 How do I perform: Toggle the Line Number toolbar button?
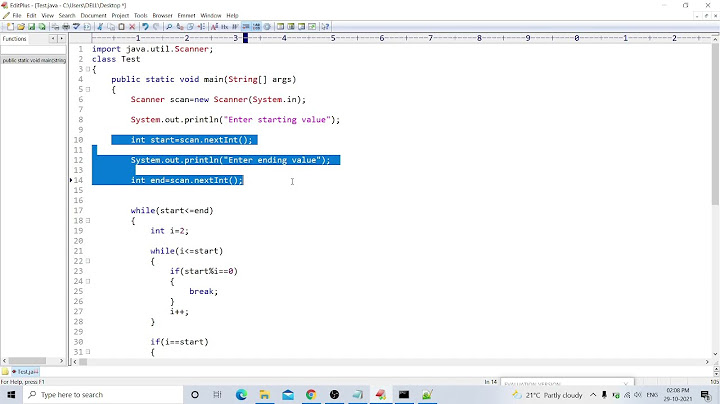click(x=256, y=27)
